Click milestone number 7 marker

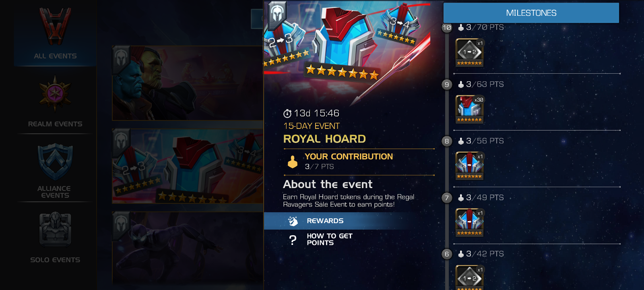coord(447,198)
